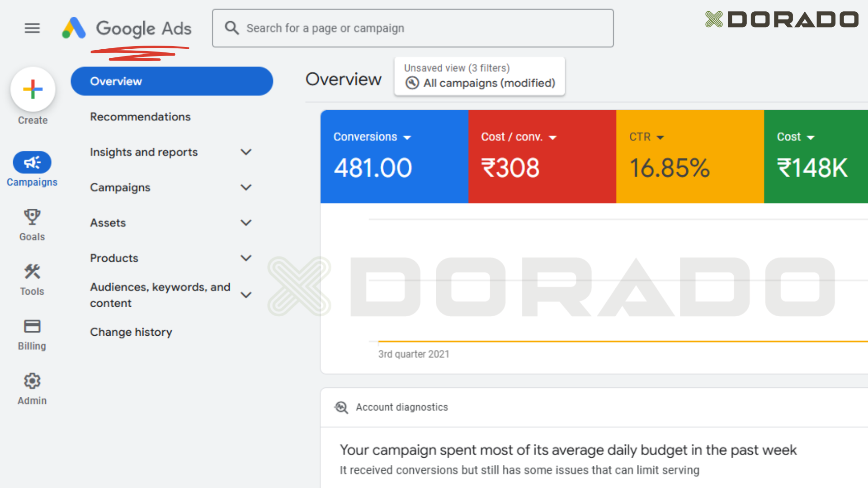Screen dimensions: 868x488
Task: Click 'Your campaign spent most' diagnostics message
Action: (x=568, y=450)
